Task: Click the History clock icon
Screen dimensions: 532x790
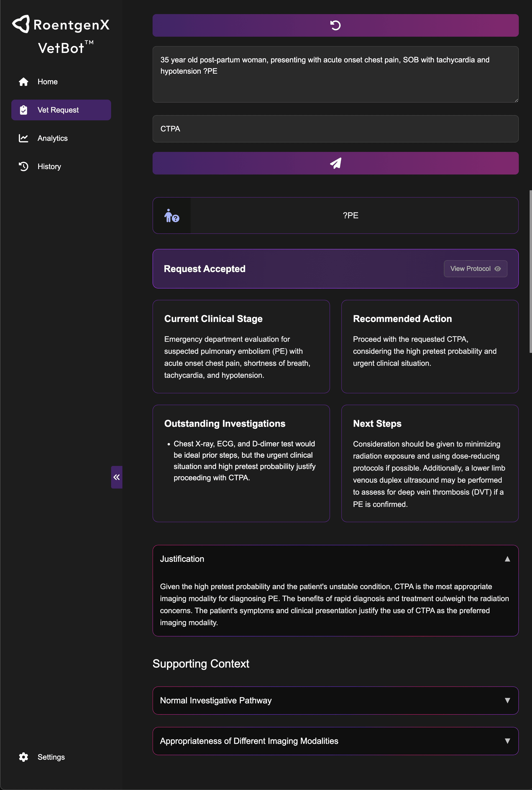Action: [23, 166]
